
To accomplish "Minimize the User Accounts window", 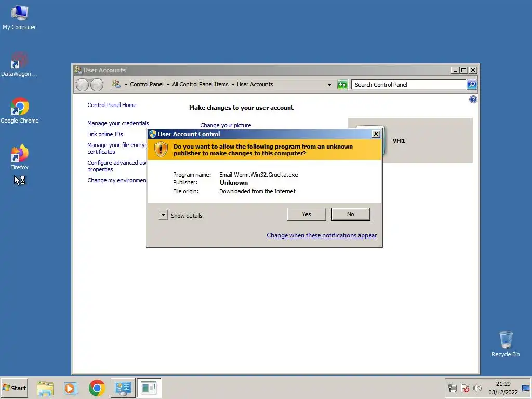I will [455, 70].
